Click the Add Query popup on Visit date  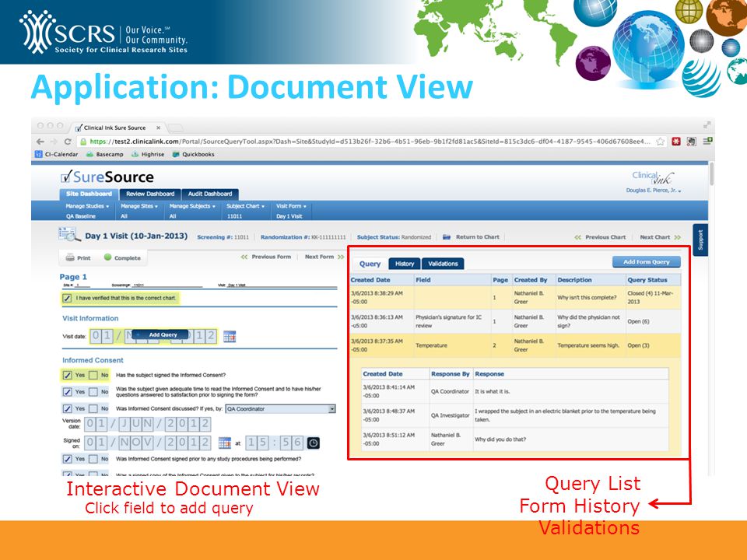tap(160, 334)
